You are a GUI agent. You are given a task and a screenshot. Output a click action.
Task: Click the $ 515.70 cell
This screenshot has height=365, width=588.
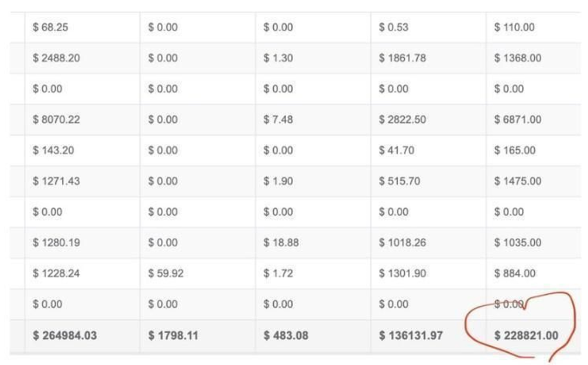pyautogui.click(x=400, y=181)
